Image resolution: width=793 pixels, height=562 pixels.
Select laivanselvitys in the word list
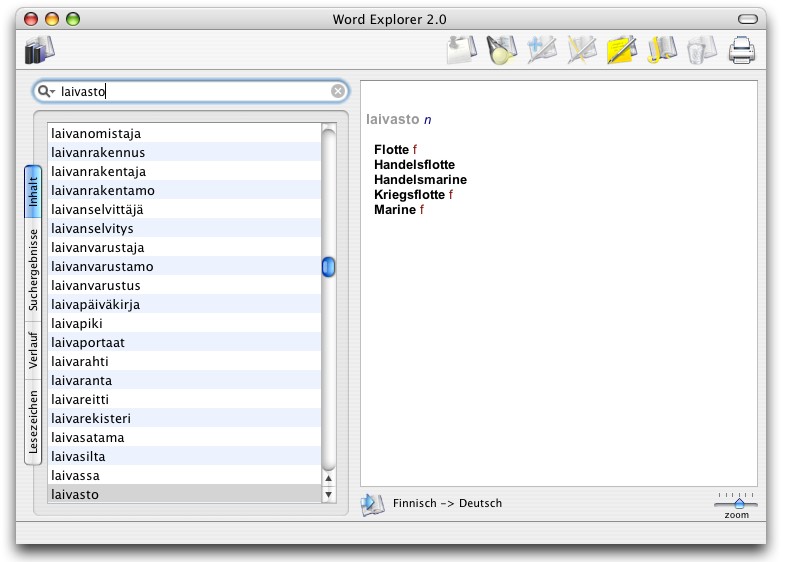[x=185, y=228]
